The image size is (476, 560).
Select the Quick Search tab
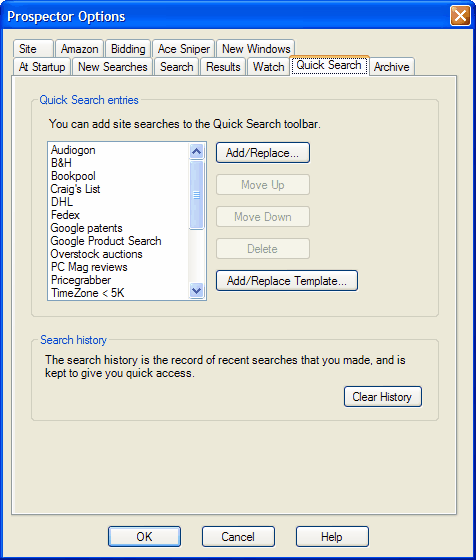coord(329,66)
